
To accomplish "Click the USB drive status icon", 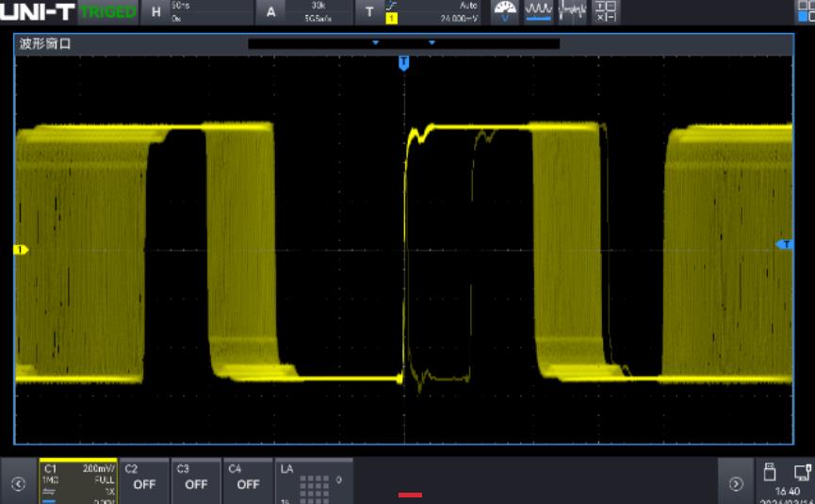I will pos(770,471).
